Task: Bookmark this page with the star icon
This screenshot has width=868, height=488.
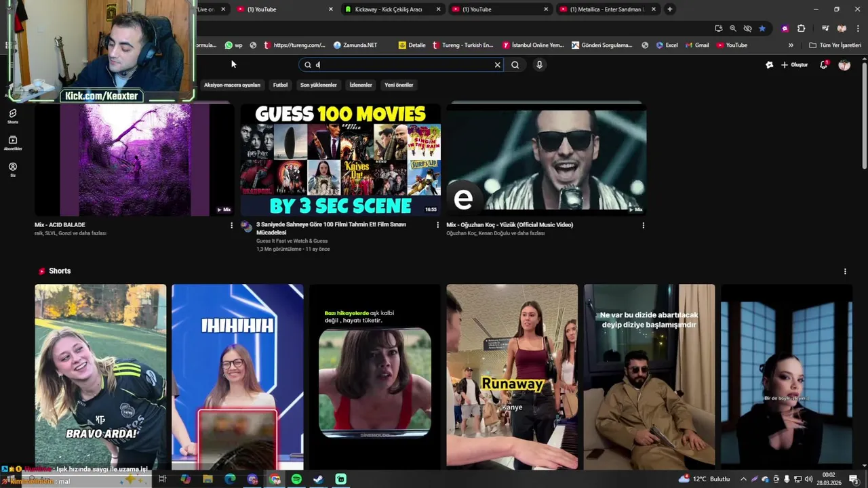Action: 762,28
